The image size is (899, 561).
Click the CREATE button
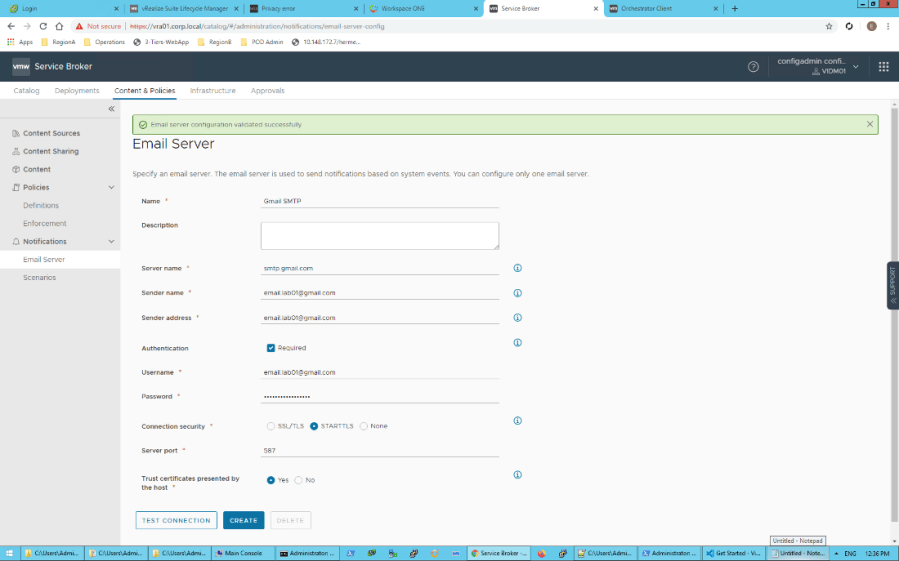[x=243, y=520]
